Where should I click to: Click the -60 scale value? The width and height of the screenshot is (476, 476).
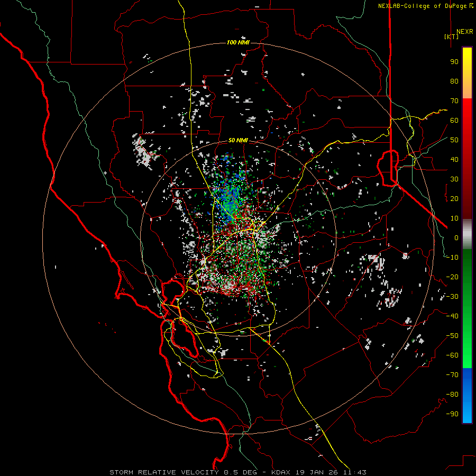(x=452, y=355)
